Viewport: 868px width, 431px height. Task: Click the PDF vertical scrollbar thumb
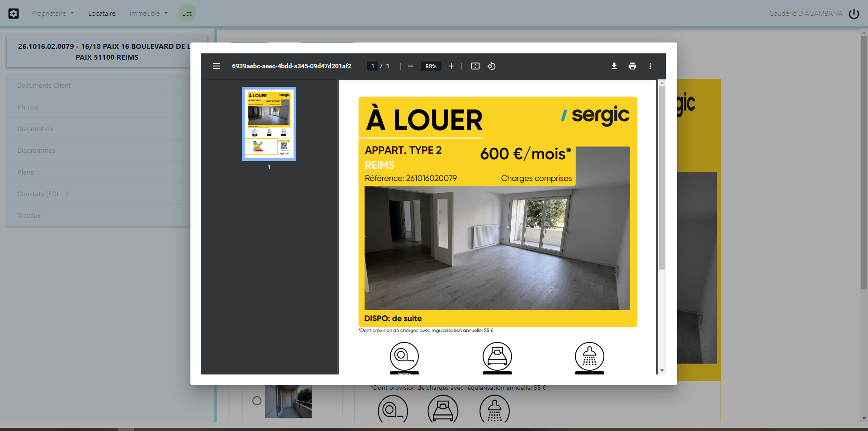(x=662, y=178)
